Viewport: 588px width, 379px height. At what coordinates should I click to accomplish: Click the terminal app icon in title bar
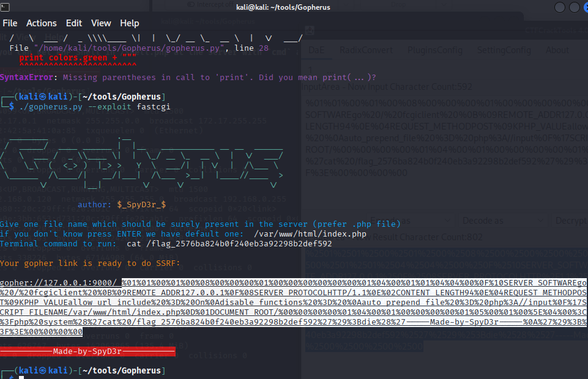point(5,7)
